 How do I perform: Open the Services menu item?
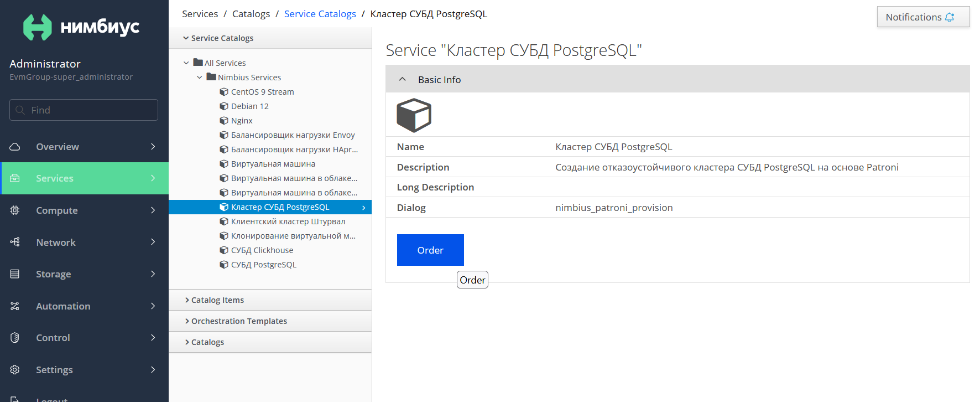(85, 178)
